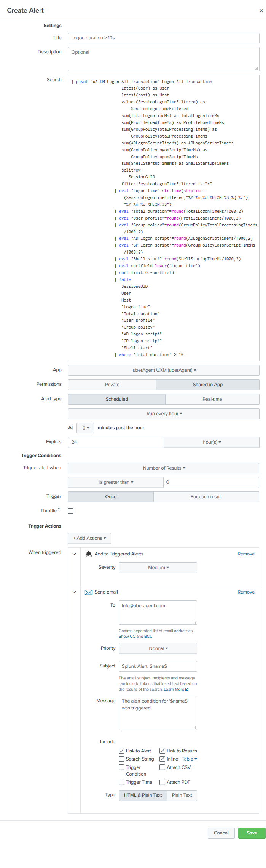Click the bell icon for Triggered Alerts
266x868 pixels.
pyautogui.click(x=88, y=554)
